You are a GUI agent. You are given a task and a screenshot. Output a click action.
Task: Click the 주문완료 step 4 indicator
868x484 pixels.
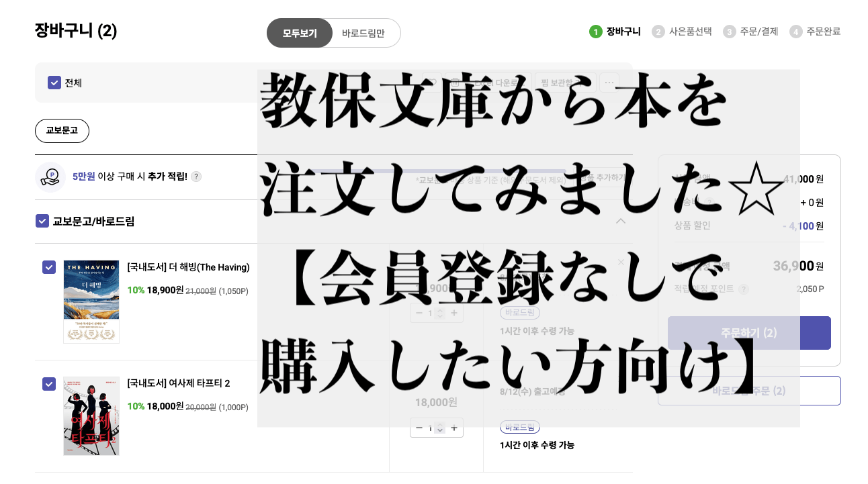click(815, 32)
